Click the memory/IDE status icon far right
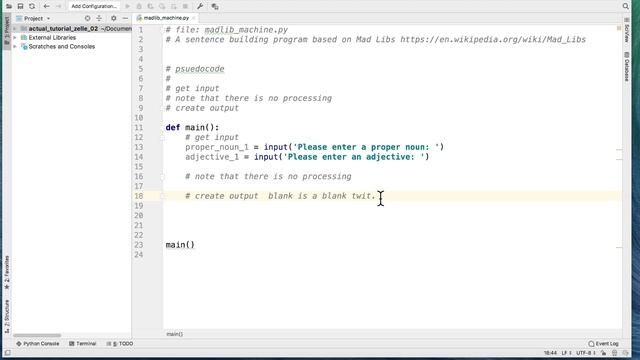Screen dimensions: 640x360 pos(626,353)
